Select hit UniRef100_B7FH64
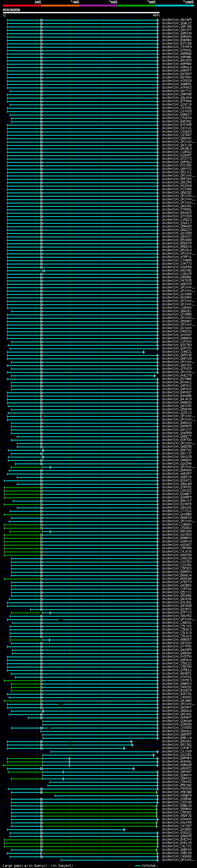This screenshot has height=868, width=197. pos(177,101)
